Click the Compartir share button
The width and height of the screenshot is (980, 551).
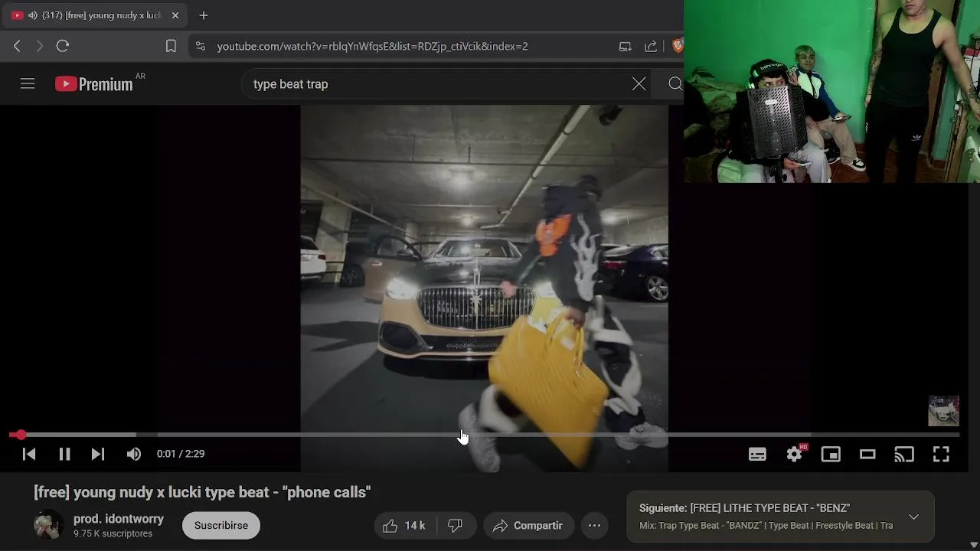528,525
